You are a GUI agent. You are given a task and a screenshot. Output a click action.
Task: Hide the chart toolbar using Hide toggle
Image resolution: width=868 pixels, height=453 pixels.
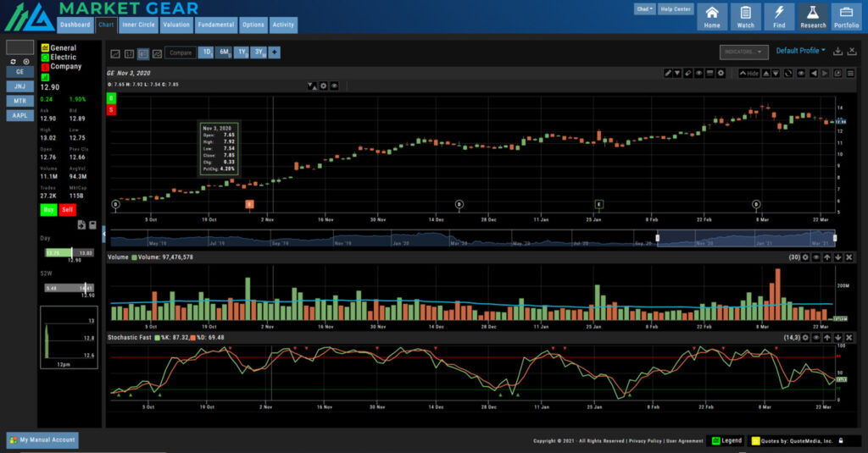[x=749, y=74]
